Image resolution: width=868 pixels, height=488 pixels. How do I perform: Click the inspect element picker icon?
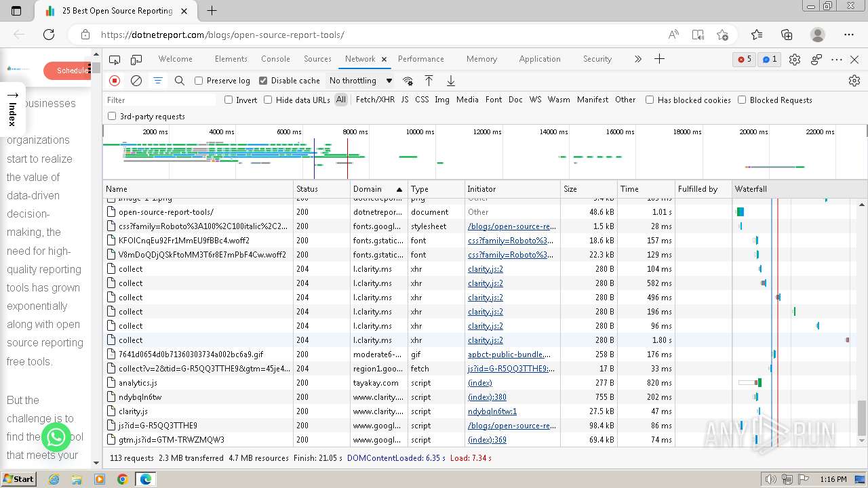(115, 60)
